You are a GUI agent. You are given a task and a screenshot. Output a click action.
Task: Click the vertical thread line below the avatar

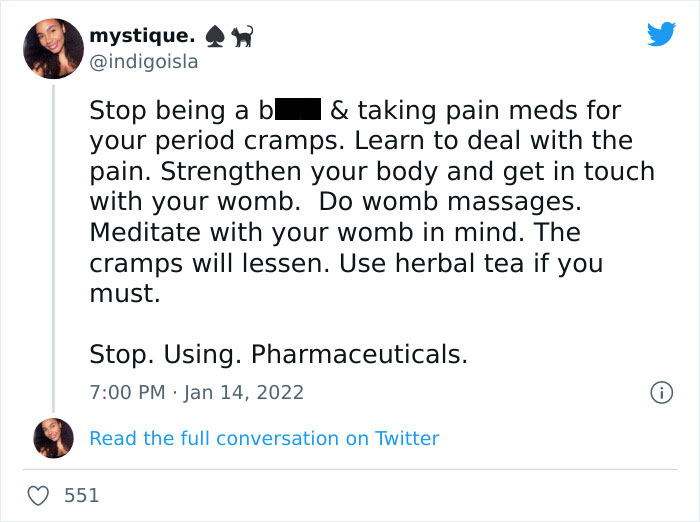pos(54,250)
